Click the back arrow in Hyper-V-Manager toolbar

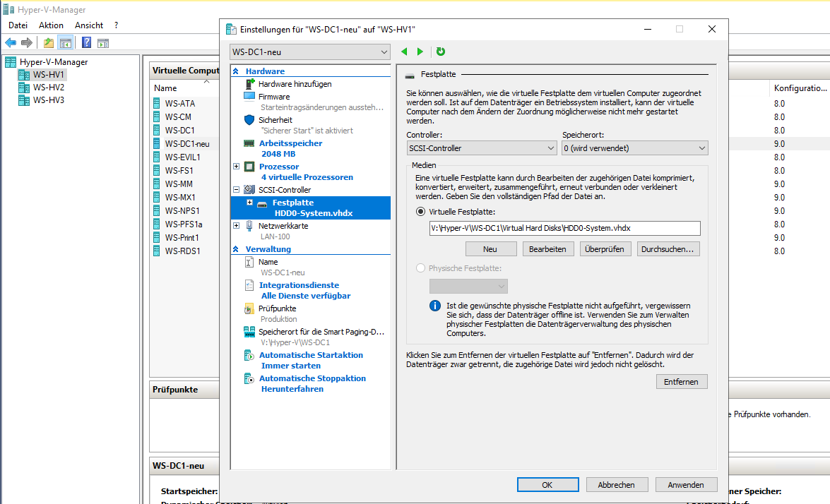tap(11, 43)
